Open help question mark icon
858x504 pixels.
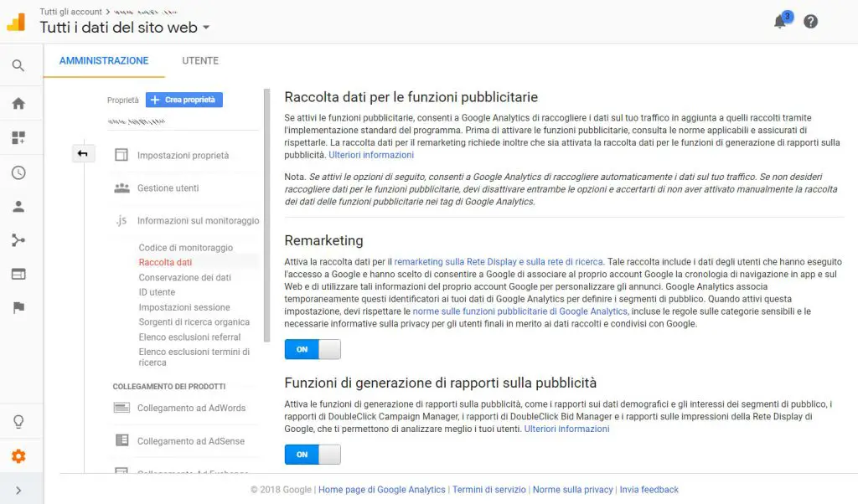point(810,21)
